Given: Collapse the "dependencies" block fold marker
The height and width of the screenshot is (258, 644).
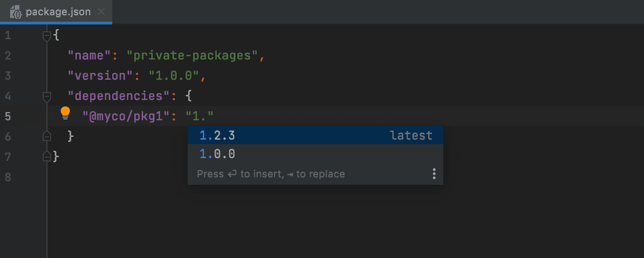Looking at the screenshot, I should (x=47, y=96).
